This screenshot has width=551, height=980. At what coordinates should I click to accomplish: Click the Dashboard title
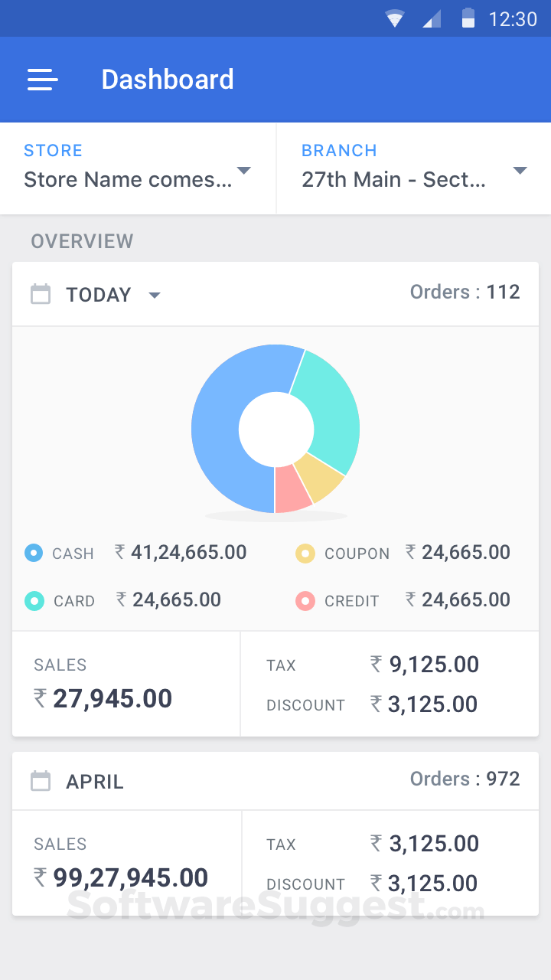tap(168, 80)
